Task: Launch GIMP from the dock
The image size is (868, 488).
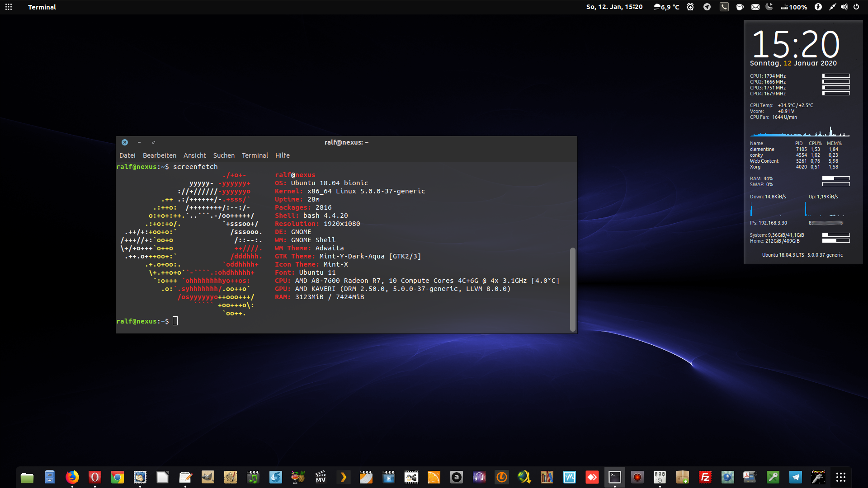Action: point(208,477)
